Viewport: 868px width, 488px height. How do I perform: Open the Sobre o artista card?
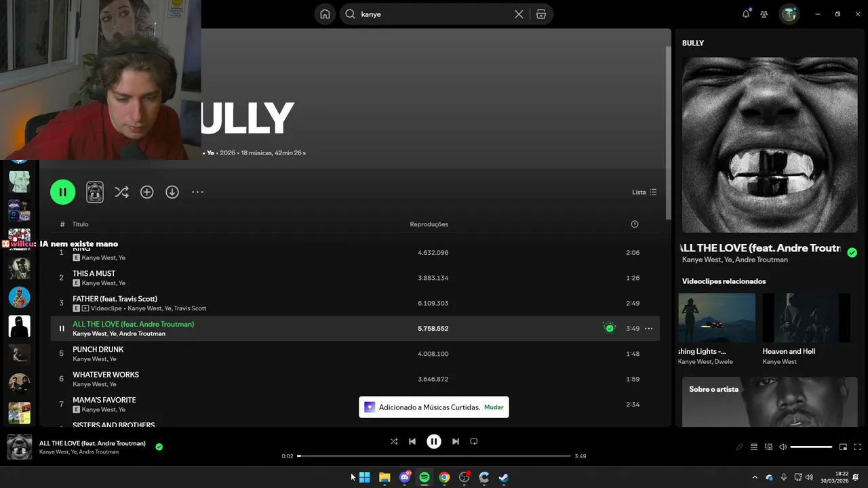pyautogui.click(x=770, y=402)
